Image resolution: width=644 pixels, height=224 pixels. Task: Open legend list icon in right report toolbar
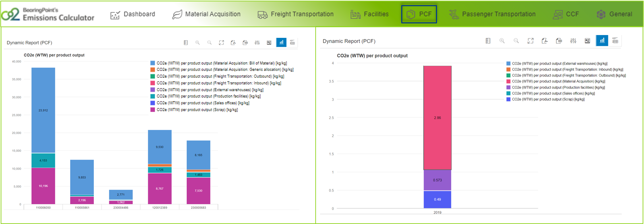coord(488,41)
